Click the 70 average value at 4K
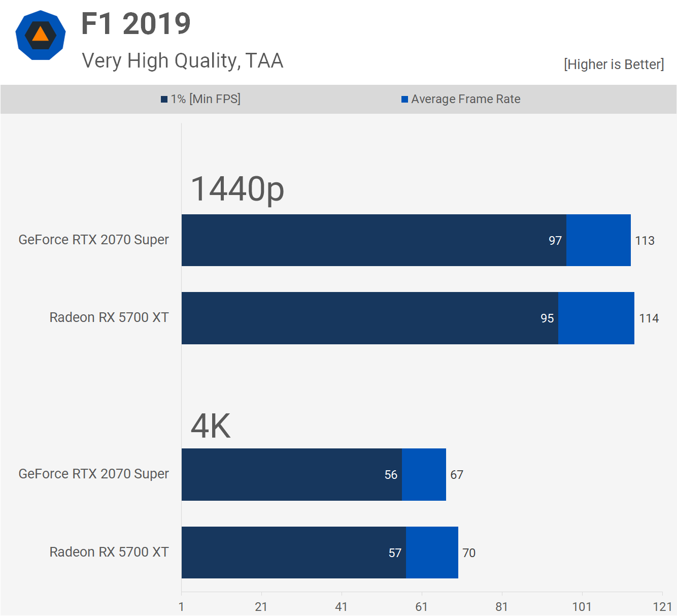Image resolution: width=677 pixels, height=616 pixels. pyautogui.click(x=469, y=553)
